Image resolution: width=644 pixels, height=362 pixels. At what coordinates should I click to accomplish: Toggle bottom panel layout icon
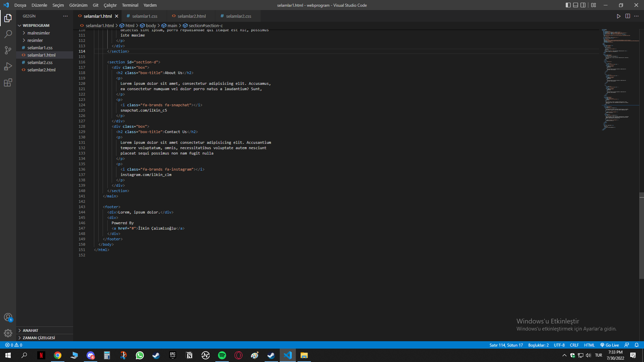click(576, 5)
